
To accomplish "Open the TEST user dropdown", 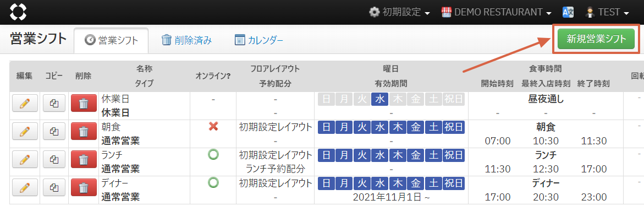I will [607, 12].
